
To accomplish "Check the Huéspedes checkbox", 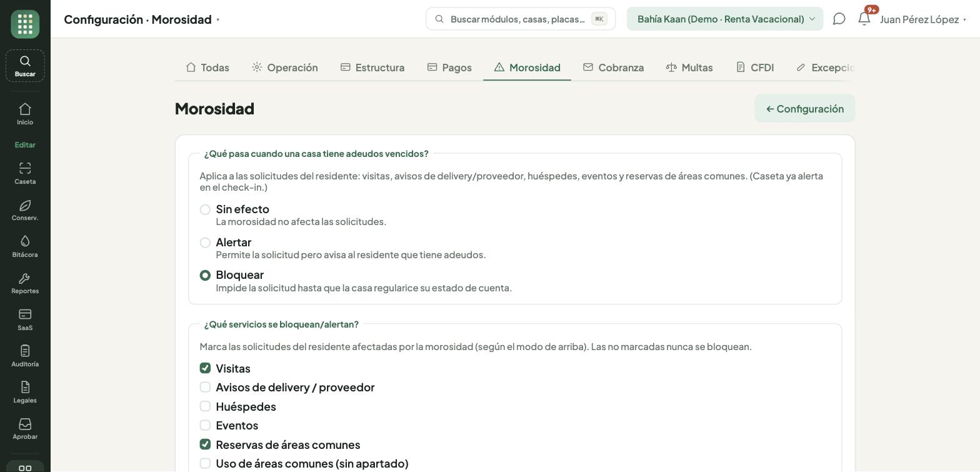I will tap(205, 406).
